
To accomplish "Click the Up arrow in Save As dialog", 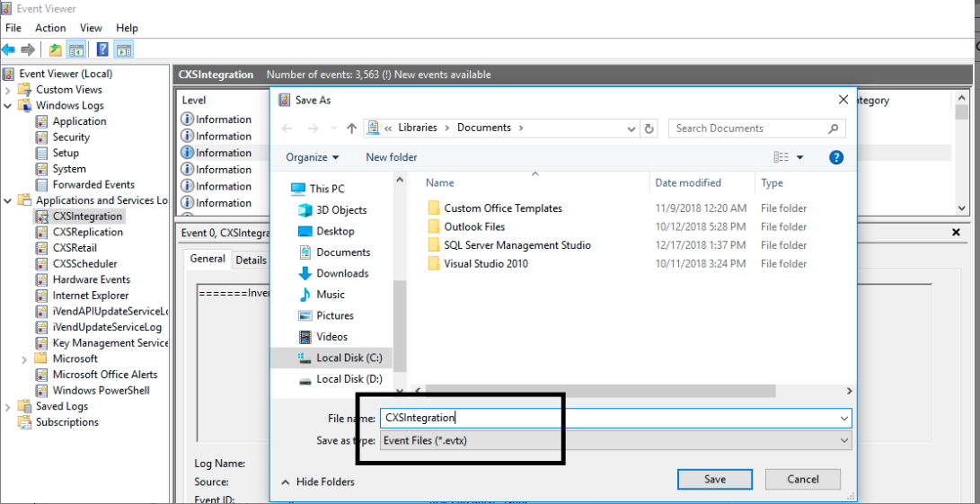I will click(x=352, y=128).
